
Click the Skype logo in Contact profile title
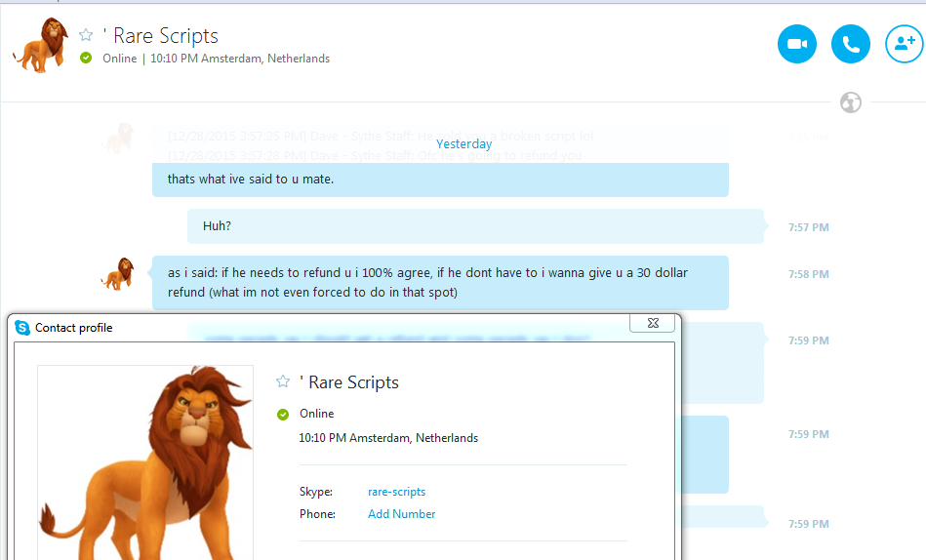click(22, 327)
